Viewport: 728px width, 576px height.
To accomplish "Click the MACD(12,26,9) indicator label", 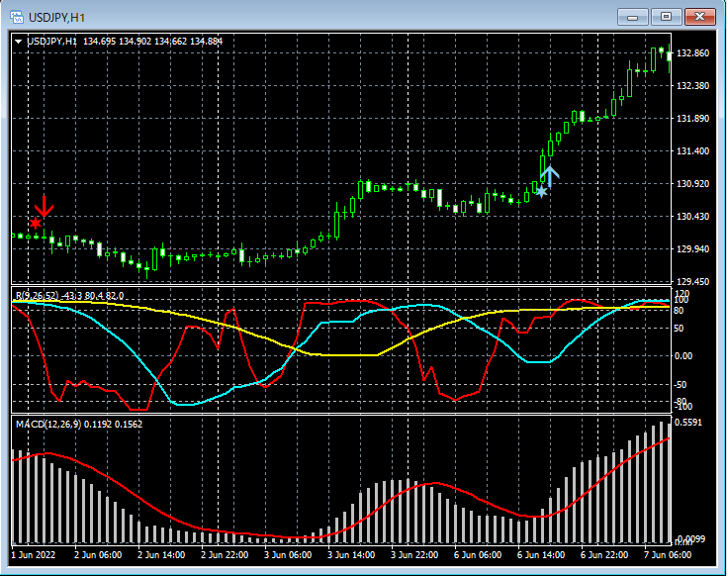I will click(x=48, y=425).
